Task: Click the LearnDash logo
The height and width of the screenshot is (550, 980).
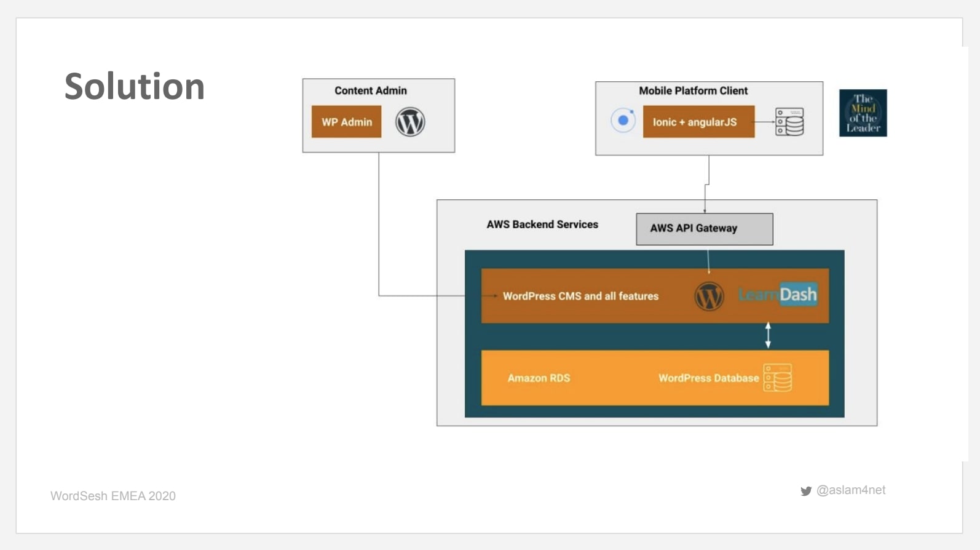Action: point(778,295)
